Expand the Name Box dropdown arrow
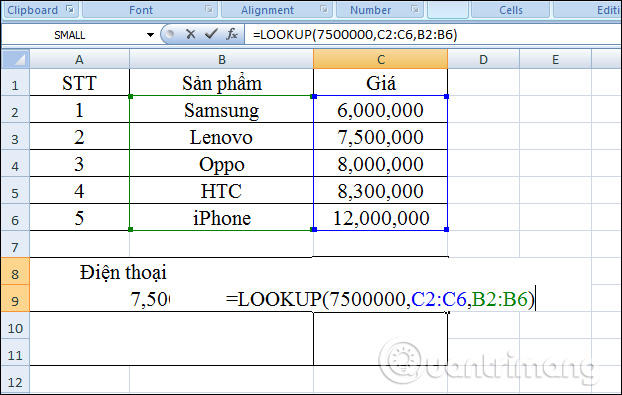Viewport: 622px width, 395px height. [150, 35]
